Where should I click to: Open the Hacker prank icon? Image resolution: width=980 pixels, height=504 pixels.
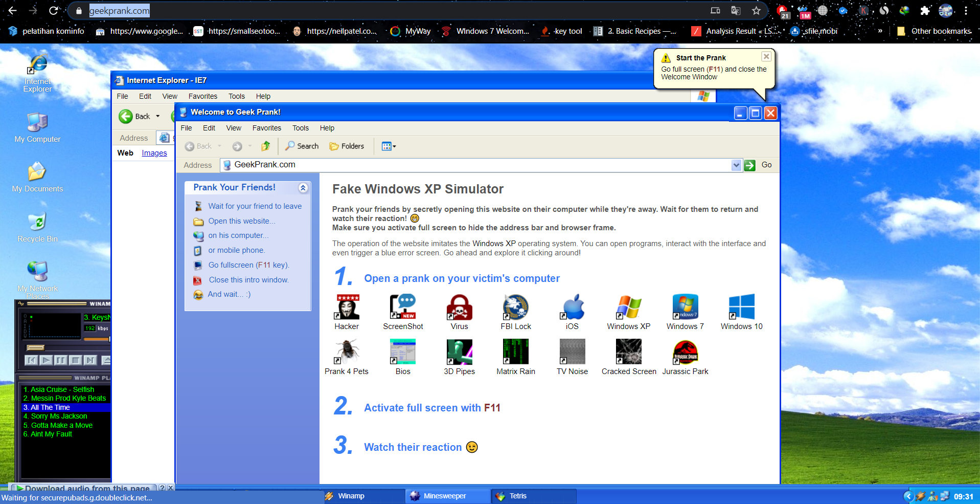click(347, 312)
